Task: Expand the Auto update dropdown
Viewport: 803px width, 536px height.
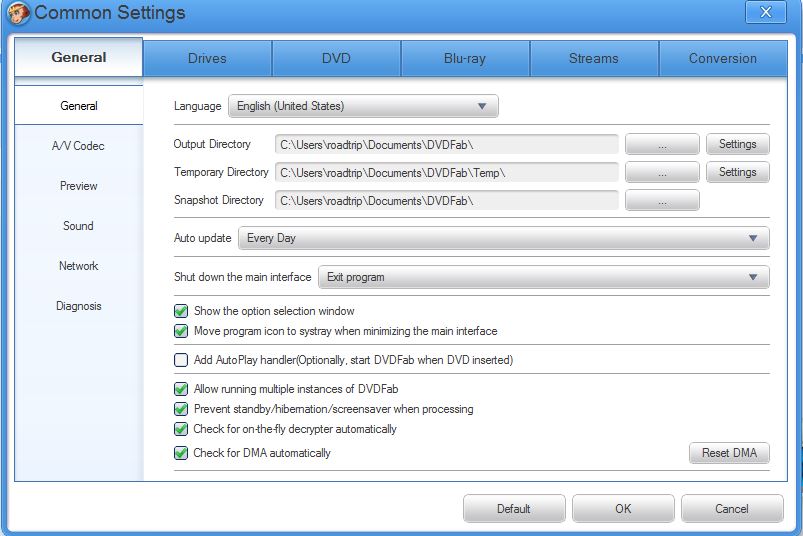Action: [x=504, y=238]
